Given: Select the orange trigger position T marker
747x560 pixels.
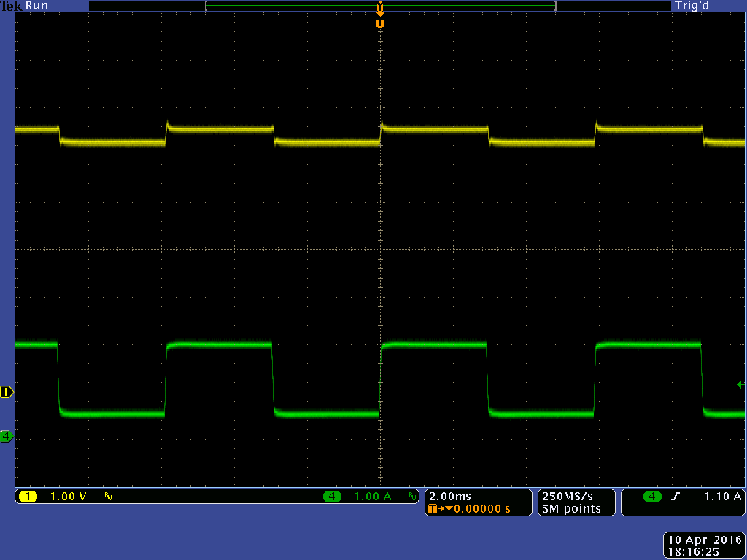Looking at the screenshot, I should 379,23.
